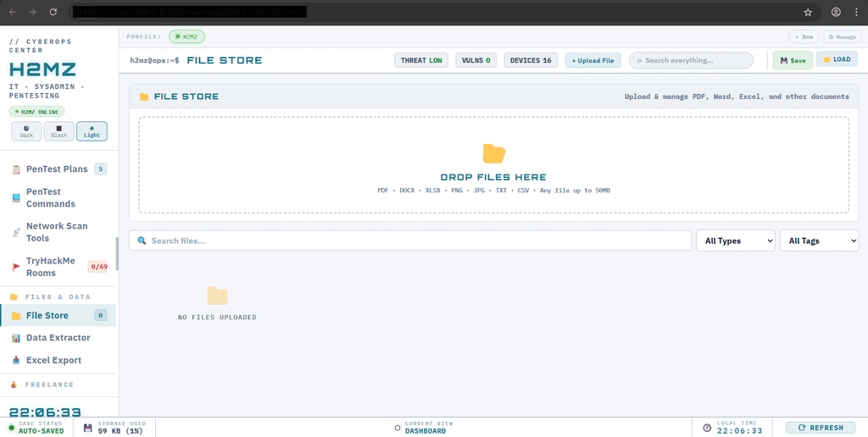Click the 0/69 badge on TryHackMe Rooms

point(97,267)
